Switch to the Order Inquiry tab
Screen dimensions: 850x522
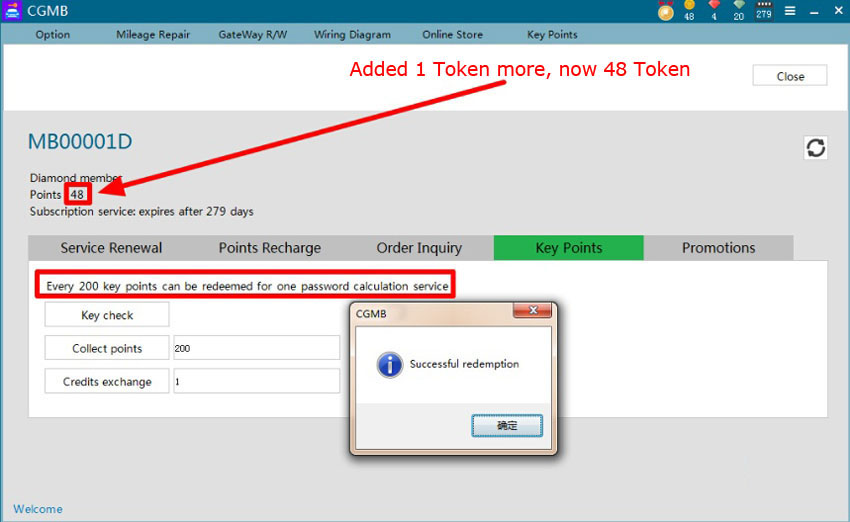pyautogui.click(x=419, y=248)
